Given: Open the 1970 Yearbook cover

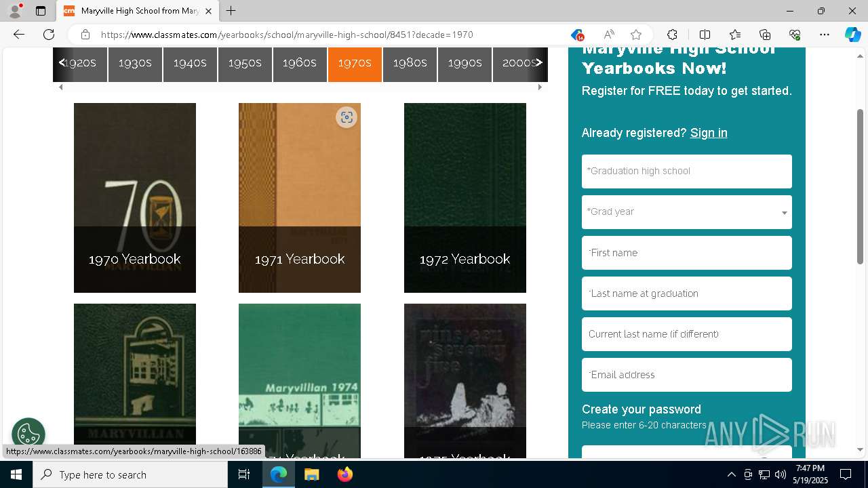Looking at the screenshot, I should [135, 198].
